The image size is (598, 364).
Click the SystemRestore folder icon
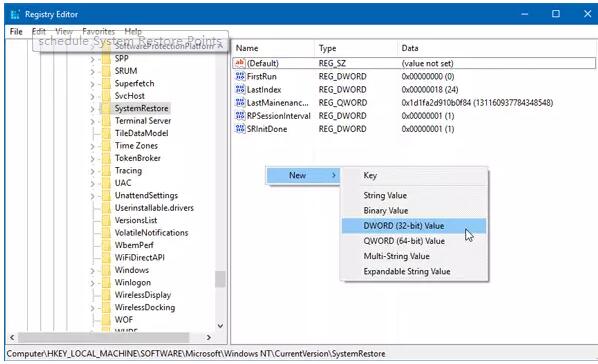pyautogui.click(x=106, y=108)
